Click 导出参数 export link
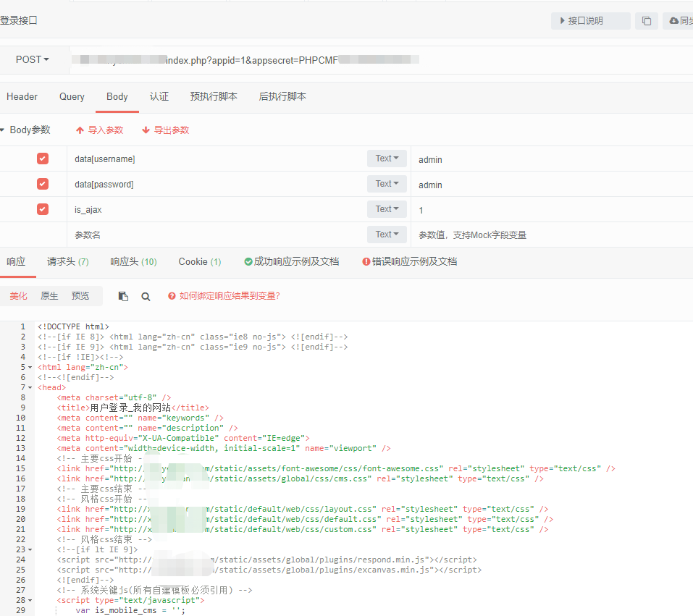Viewport: 693px width, 616px height. tap(165, 130)
